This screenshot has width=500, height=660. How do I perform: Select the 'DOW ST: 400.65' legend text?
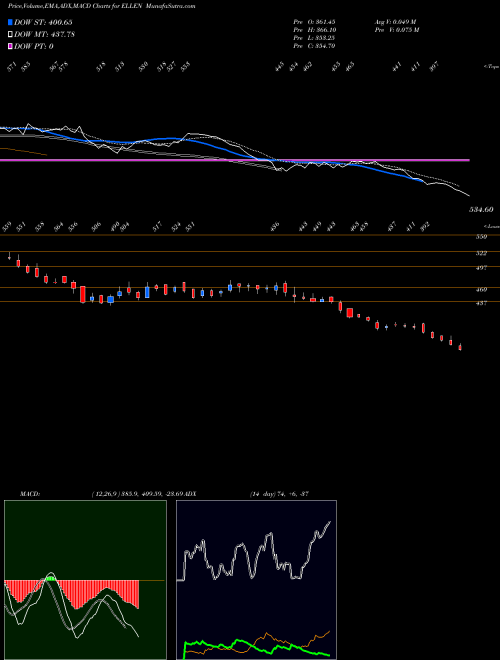click(x=43, y=22)
